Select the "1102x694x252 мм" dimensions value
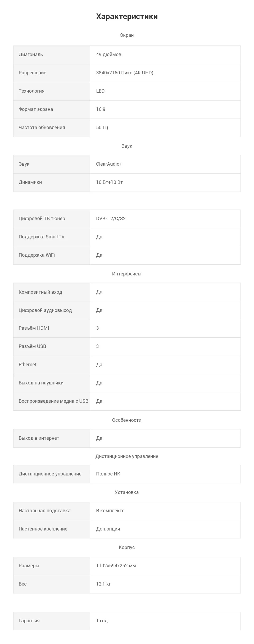254x644 pixels. (116, 566)
